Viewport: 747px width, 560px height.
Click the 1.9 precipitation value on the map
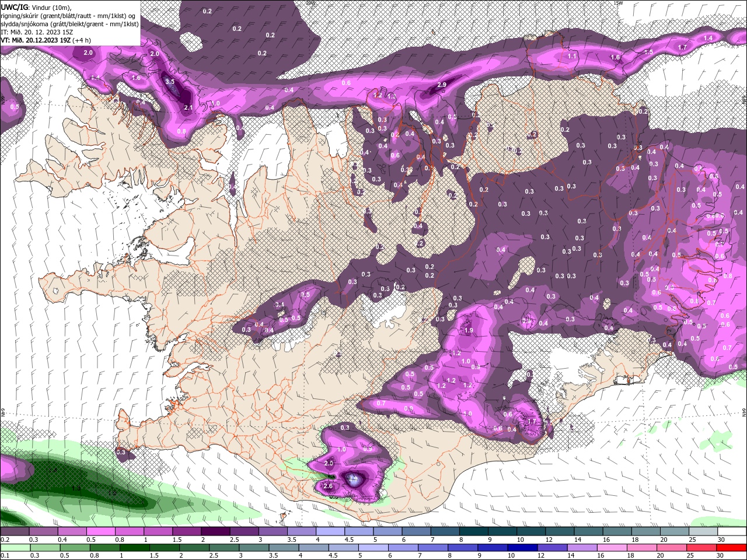(x=469, y=331)
